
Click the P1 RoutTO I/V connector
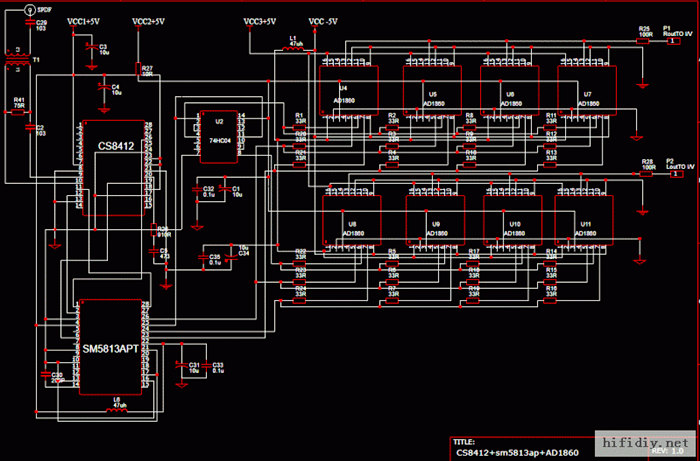coord(674,41)
